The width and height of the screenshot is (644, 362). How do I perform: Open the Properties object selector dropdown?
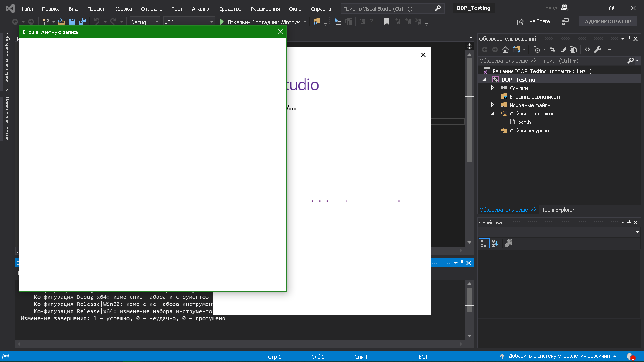637,232
